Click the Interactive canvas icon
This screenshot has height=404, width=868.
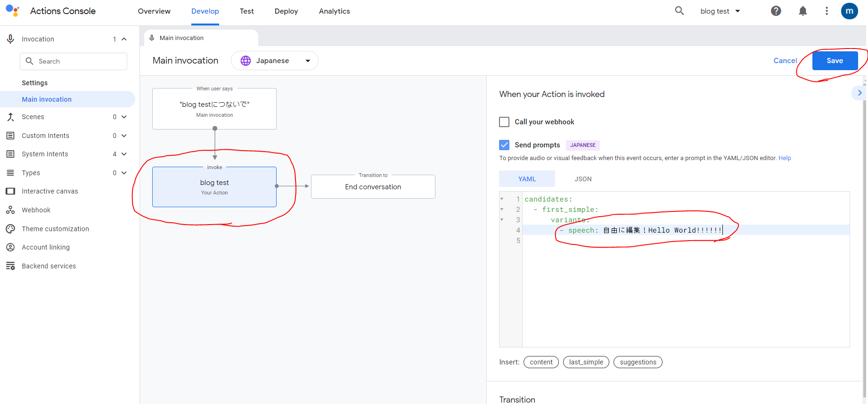click(x=10, y=191)
